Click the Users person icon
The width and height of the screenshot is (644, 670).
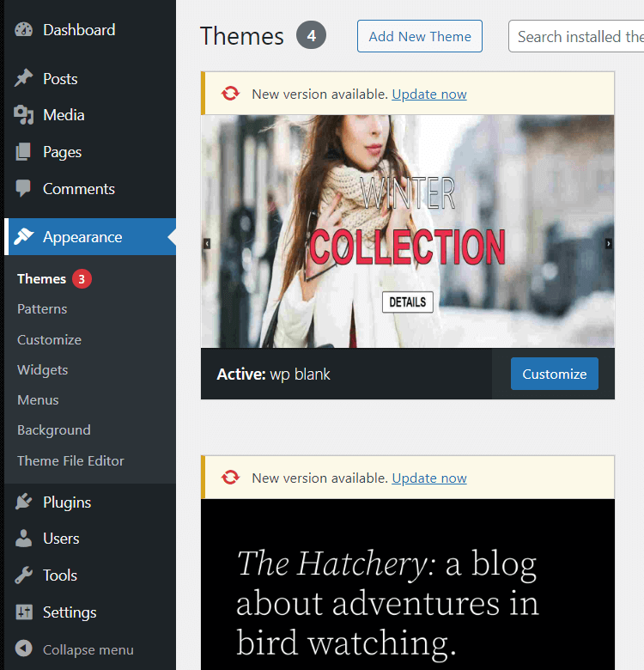click(24, 539)
